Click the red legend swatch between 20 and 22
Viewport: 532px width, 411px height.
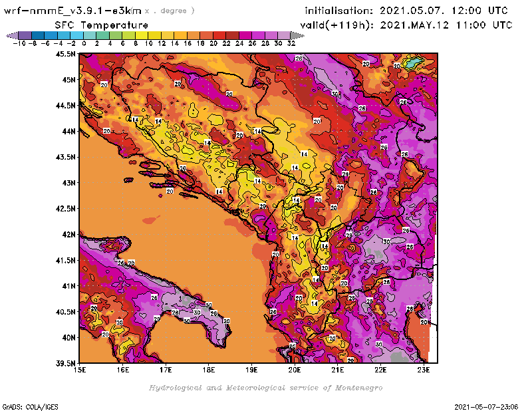coord(219,35)
